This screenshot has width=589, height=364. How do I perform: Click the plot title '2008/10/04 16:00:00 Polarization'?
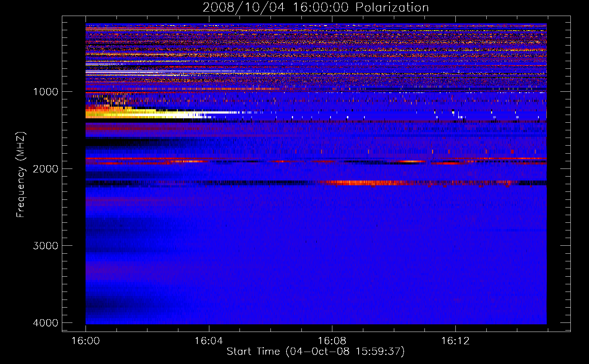click(x=316, y=7)
